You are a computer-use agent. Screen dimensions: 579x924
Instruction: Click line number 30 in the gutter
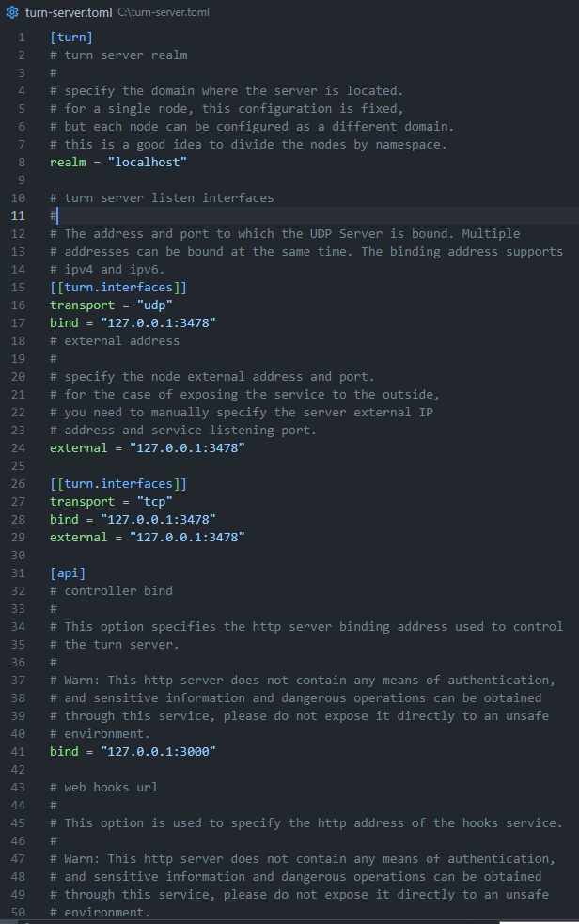18,556
